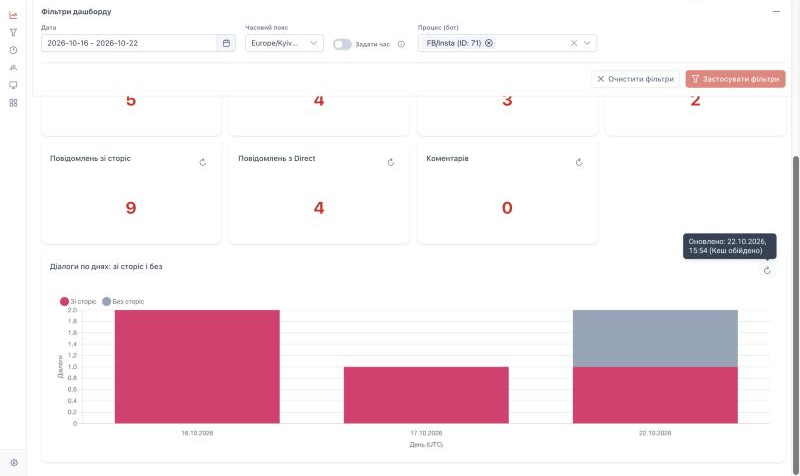Open the grid apps icon in sidebar

pyautogui.click(x=13, y=103)
